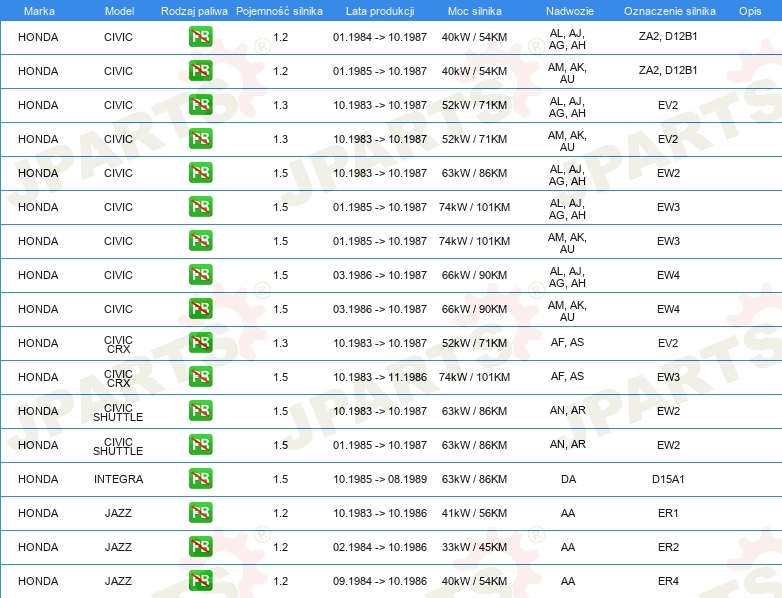Click the Lata produkcji column header
The height and width of the screenshot is (598, 782).
(x=380, y=11)
